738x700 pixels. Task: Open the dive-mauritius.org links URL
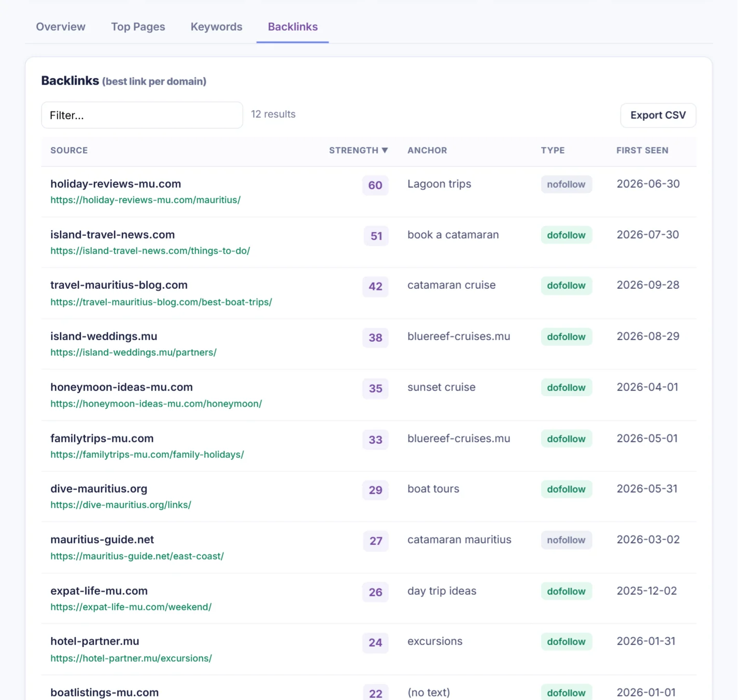(x=121, y=505)
